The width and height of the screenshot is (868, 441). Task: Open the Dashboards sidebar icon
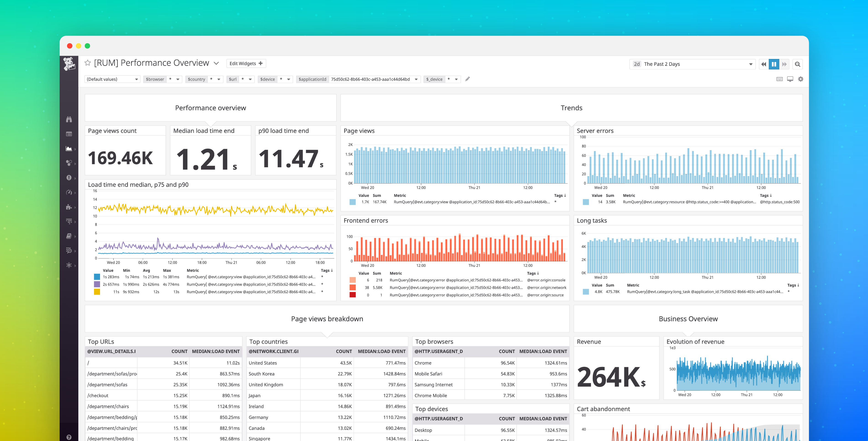coord(69,148)
